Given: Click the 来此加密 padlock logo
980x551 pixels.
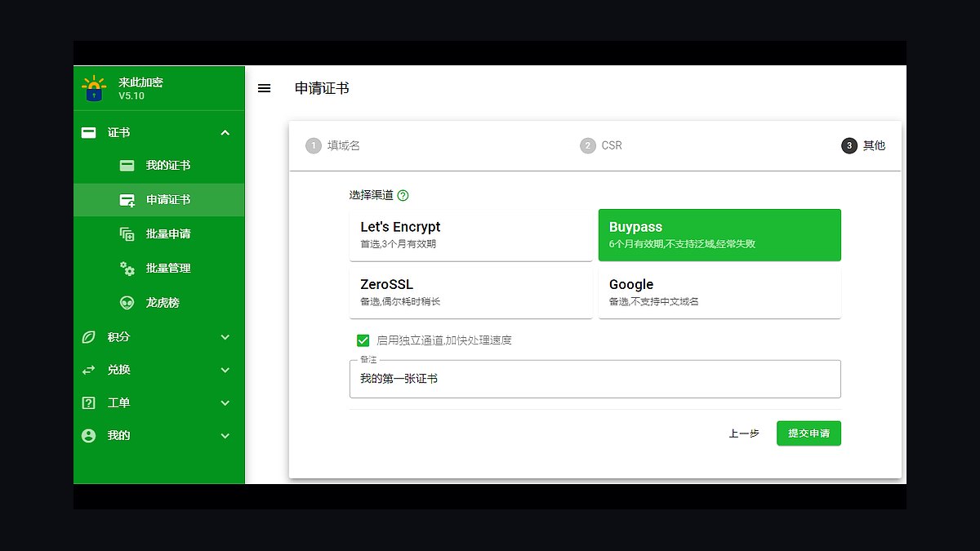Looking at the screenshot, I should [x=95, y=88].
